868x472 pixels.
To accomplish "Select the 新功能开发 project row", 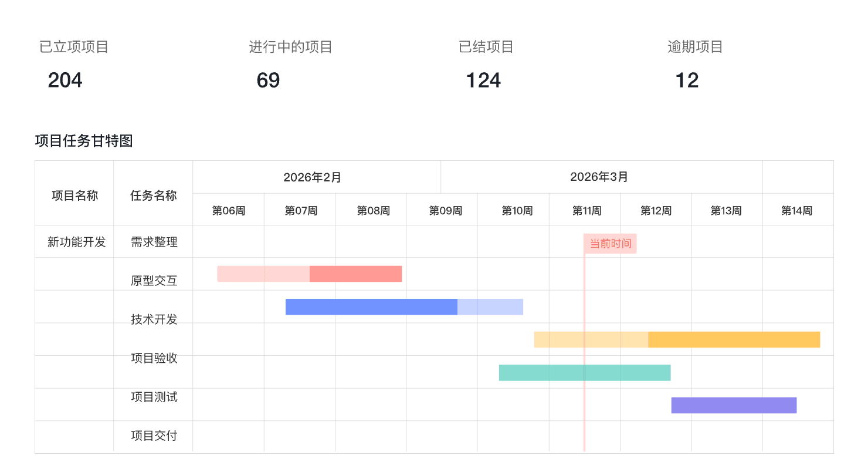I will (77, 242).
